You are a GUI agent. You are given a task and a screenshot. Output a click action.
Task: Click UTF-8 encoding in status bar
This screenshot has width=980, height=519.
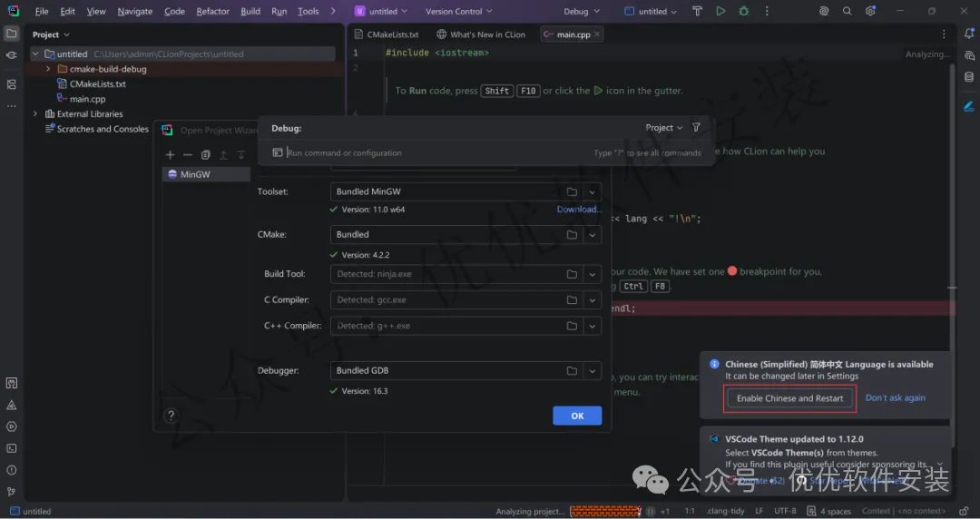point(785,511)
